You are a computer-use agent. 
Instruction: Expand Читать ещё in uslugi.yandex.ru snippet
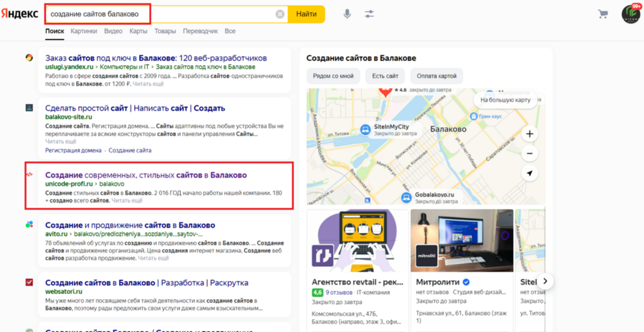pos(148,84)
